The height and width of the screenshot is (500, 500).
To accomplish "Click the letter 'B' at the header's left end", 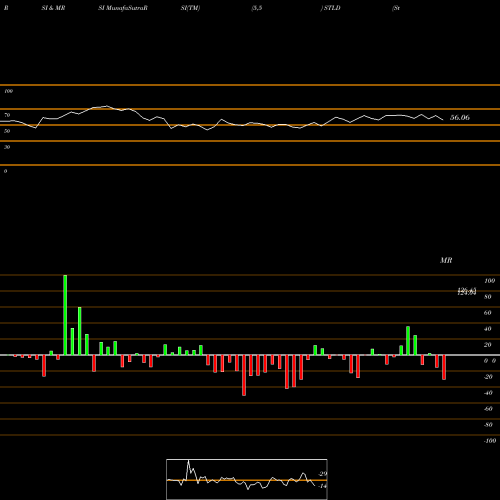I will click(6, 8).
